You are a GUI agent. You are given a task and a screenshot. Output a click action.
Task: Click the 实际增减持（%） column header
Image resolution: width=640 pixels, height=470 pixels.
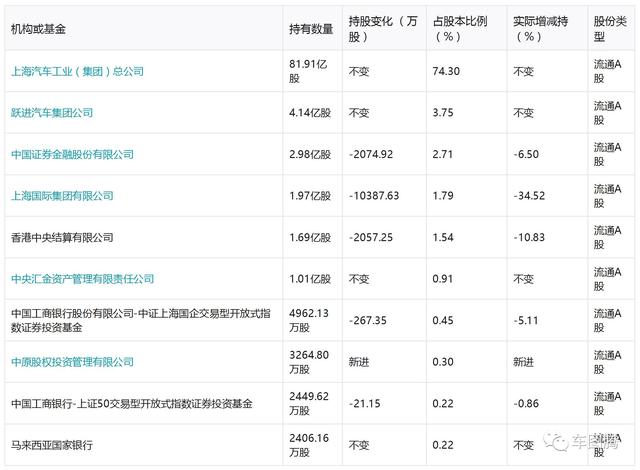[540, 29]
